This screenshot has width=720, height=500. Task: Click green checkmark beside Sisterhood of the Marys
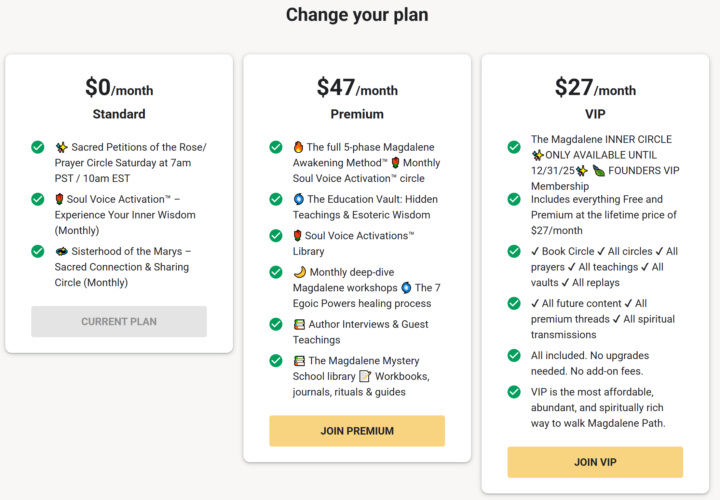38,251
